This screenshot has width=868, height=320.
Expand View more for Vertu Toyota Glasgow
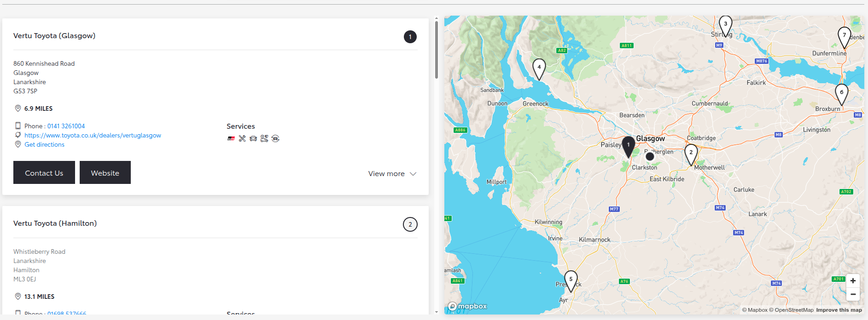392,174
